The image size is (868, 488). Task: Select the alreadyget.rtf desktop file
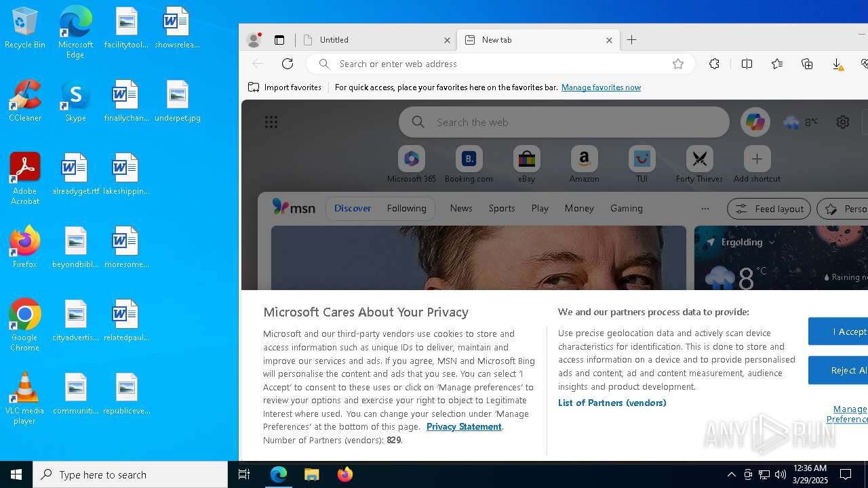click(x=75, y=174)
